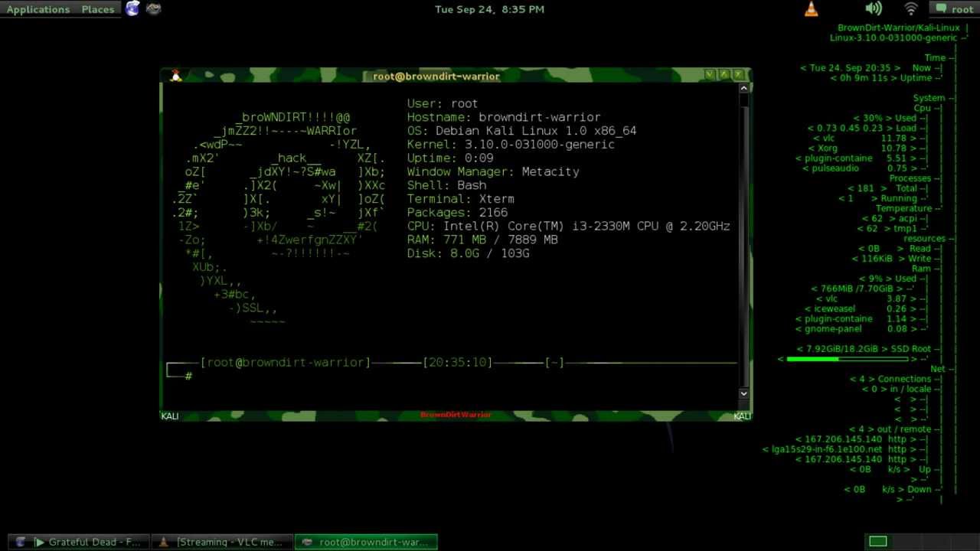Click Iceweasel icon on Grateful Dead taskbar button
The width and height of the screenshot is (980, 551).
point(21,542)
